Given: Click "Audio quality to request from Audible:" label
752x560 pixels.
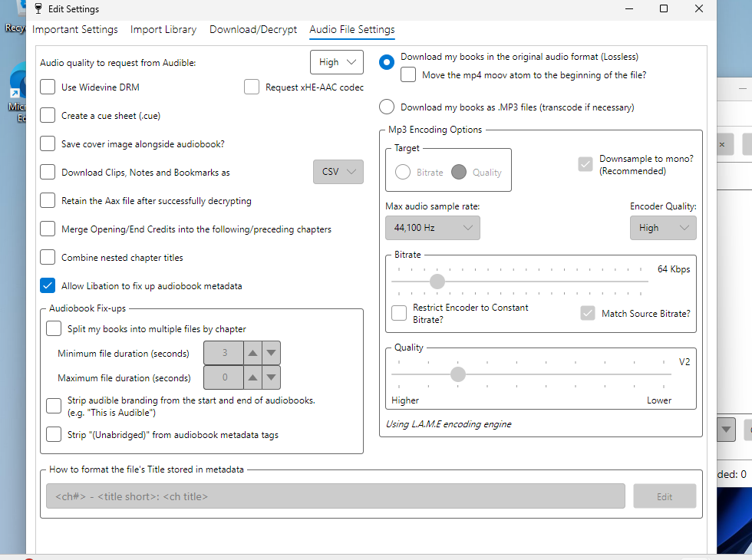Looking at the screenshot, I should click(x=118, y=63).
